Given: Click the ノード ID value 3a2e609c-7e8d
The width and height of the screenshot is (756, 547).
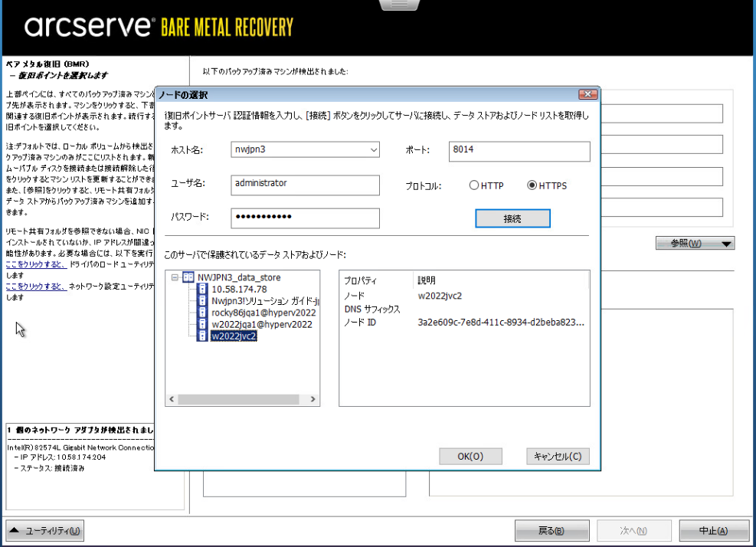Looking at the screenshot, I should tap(501, 323).
